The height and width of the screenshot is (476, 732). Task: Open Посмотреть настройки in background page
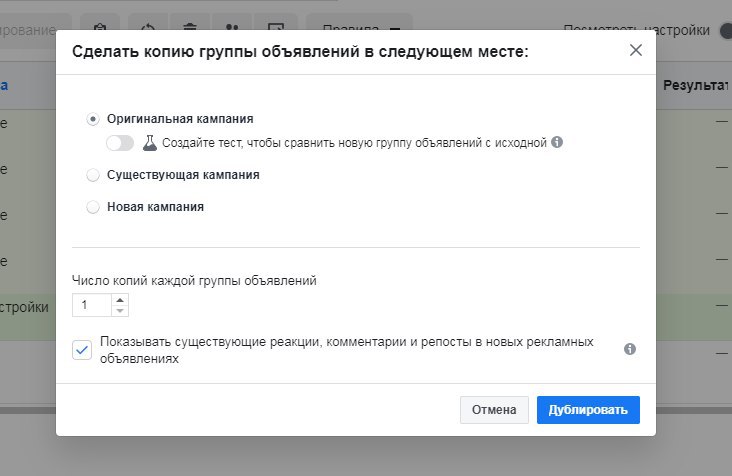coord(637,30)
